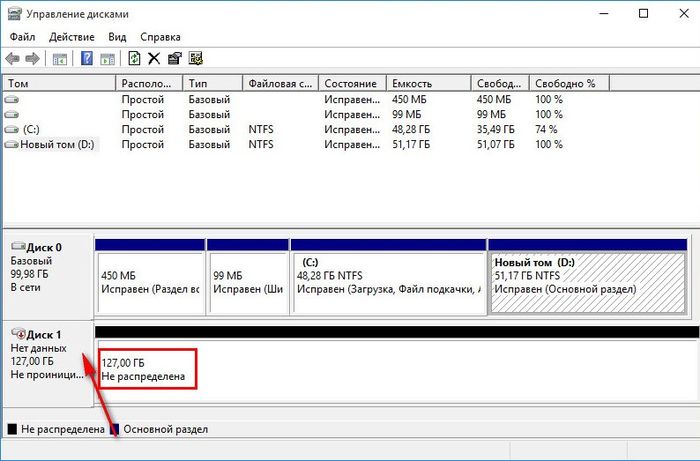Click the 450 МБ capacity cell
This screenshot has height=461, width=700.
pyautogui.click(x=409, y=100)
